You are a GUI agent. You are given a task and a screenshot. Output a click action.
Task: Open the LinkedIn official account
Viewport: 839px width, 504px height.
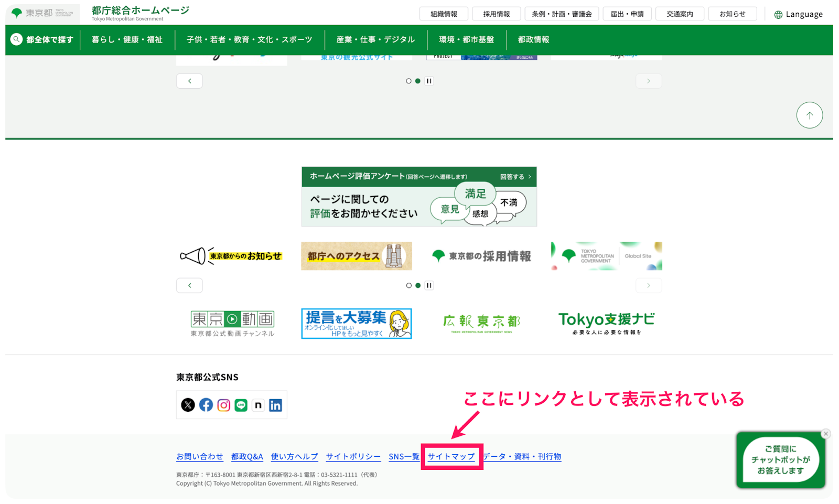(x=275, y=404)
